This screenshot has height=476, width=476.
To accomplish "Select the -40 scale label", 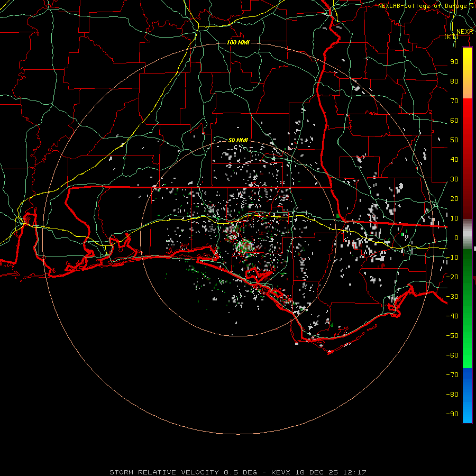I will pyautogui.click(x=452, y=316).
